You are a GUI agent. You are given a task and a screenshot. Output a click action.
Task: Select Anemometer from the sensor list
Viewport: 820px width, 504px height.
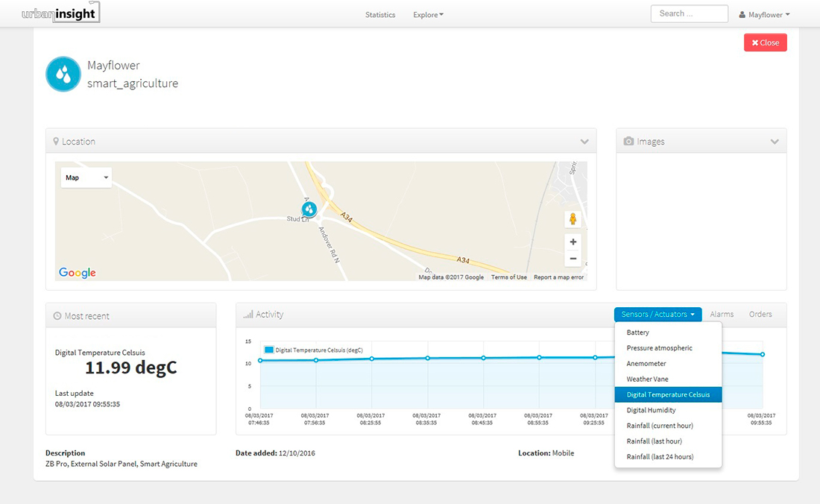(x=669, y=363)
